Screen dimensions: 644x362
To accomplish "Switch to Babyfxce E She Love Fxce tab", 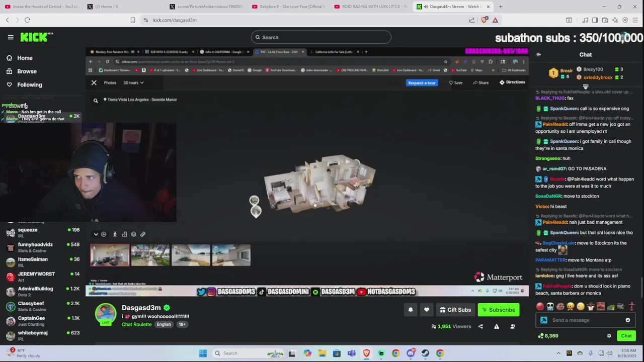I will [288, 7].
